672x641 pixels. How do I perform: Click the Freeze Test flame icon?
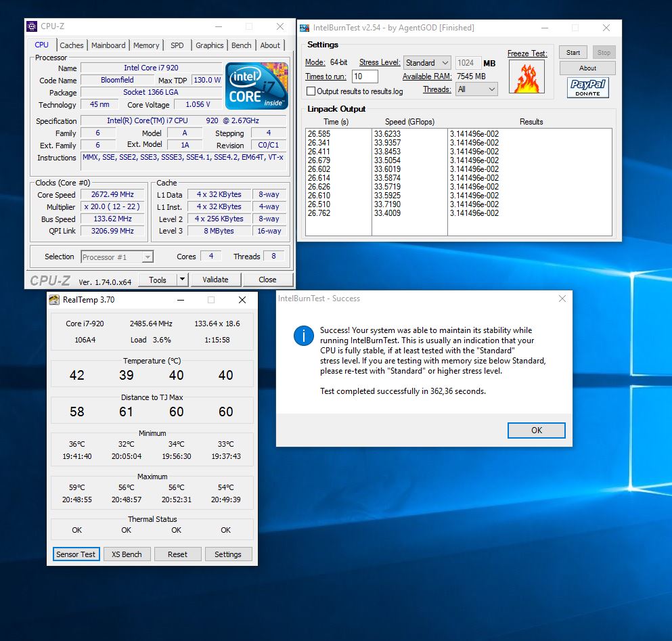click(527, 76)
